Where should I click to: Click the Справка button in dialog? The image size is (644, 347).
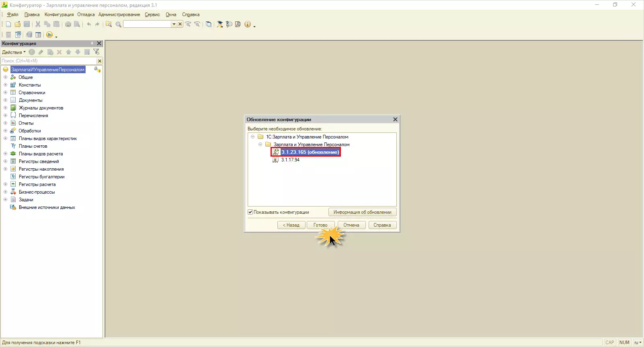point(382,225)
